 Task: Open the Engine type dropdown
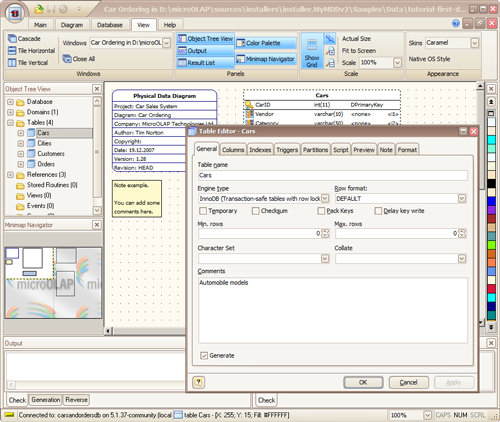point(325,199)
